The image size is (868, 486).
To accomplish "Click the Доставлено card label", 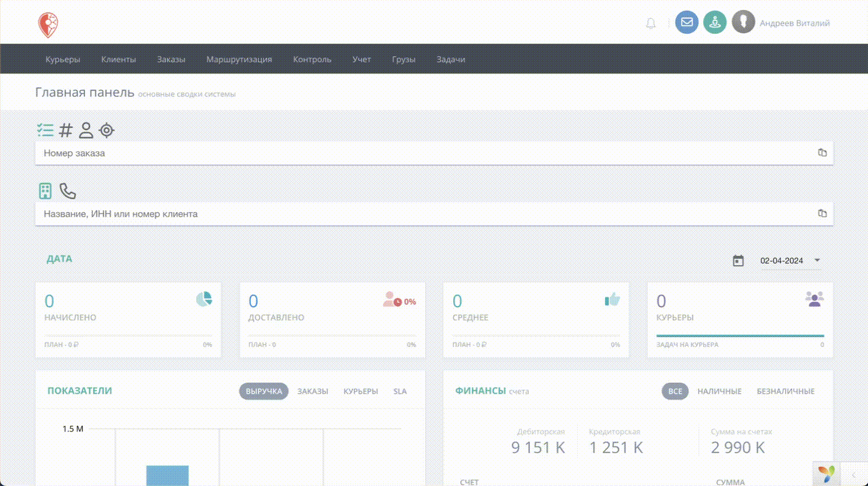I will 276,318.
